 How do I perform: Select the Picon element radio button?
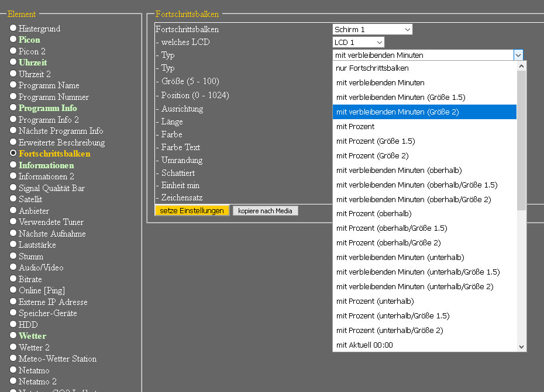click(13, 39)
